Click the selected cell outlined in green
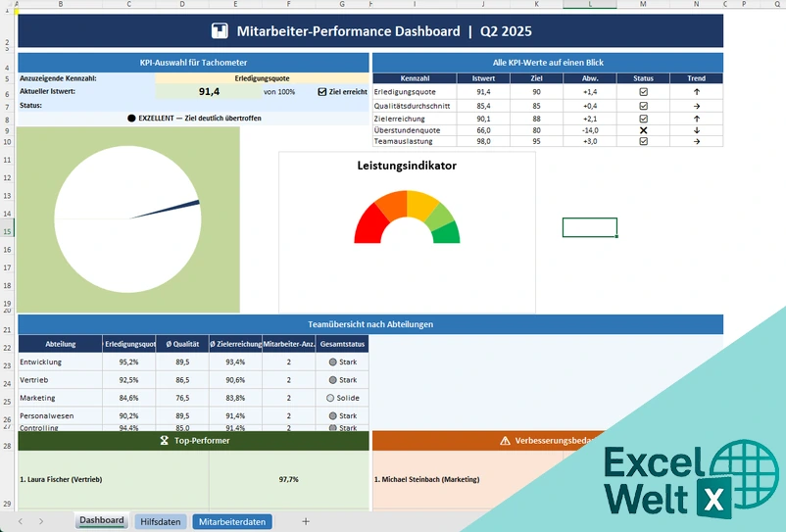The image size is (786, 532). (590, 227)
